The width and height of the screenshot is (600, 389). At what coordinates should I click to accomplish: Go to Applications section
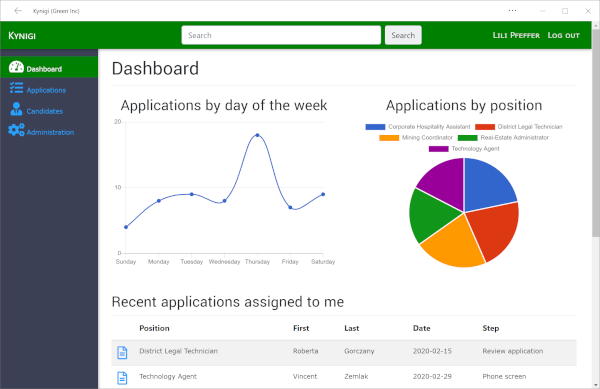click(46, 90)
